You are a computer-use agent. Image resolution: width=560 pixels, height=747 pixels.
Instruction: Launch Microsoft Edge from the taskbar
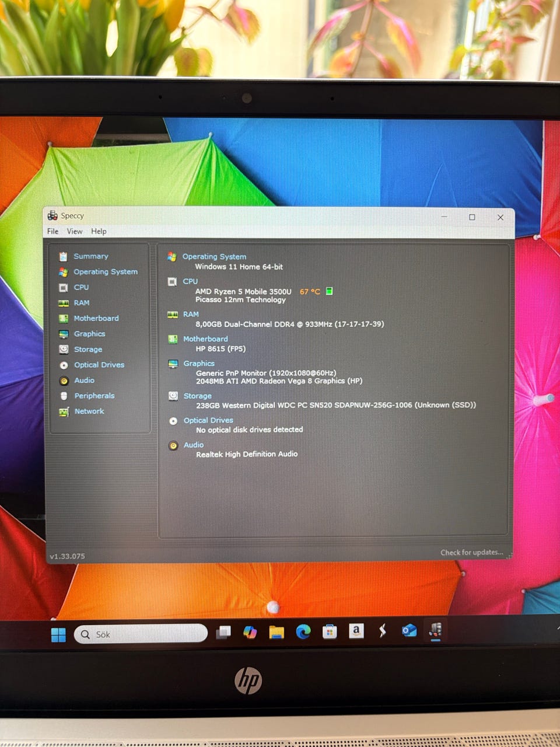[303, 631]
